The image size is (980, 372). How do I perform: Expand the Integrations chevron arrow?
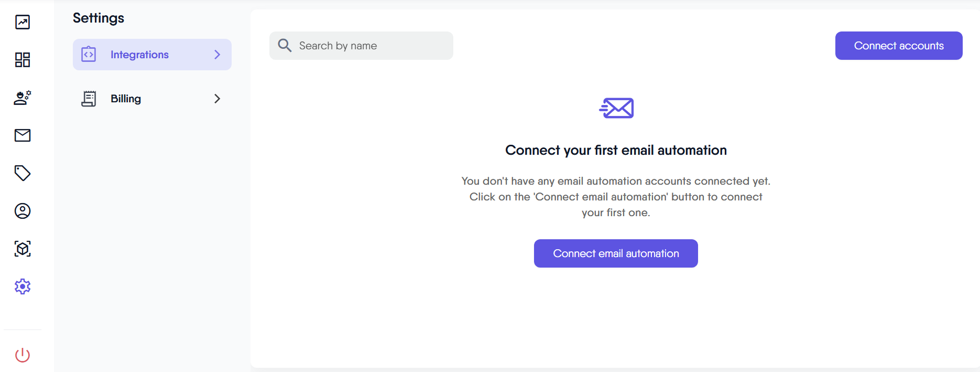(217, 55)
